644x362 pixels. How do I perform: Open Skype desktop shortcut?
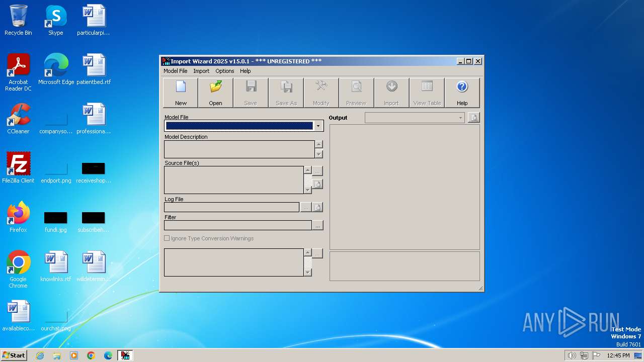56,20
